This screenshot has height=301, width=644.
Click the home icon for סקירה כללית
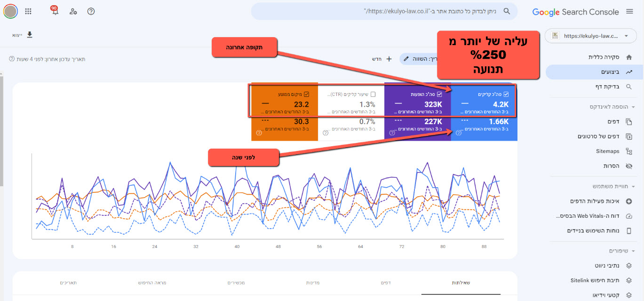(x=629, y=57)
